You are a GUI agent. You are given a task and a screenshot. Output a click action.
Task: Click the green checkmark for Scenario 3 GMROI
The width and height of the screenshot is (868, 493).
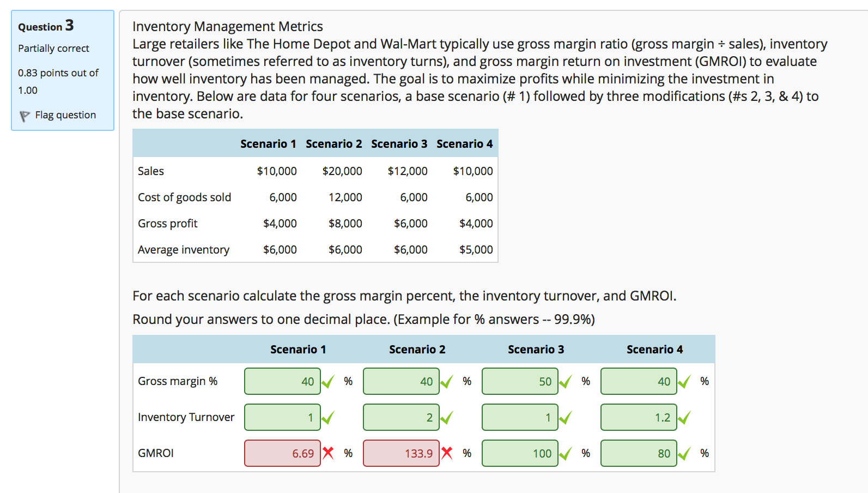point(566,453)
